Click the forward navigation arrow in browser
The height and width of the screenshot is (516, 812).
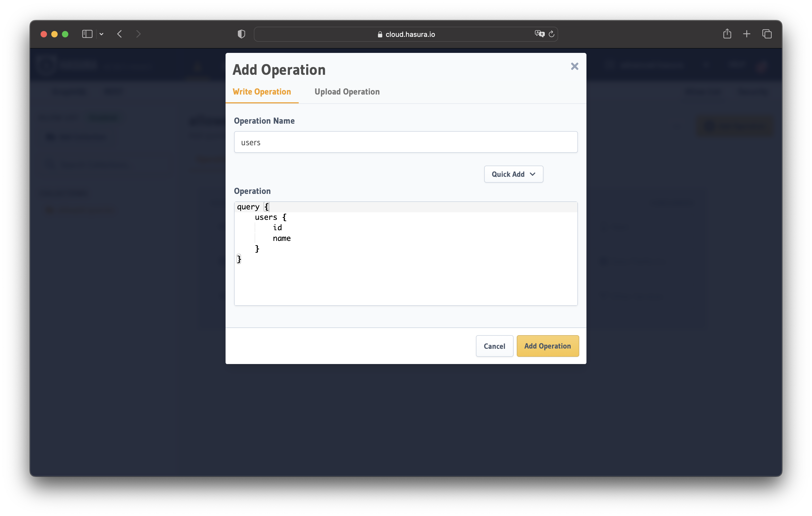click(x=138, y=34)
